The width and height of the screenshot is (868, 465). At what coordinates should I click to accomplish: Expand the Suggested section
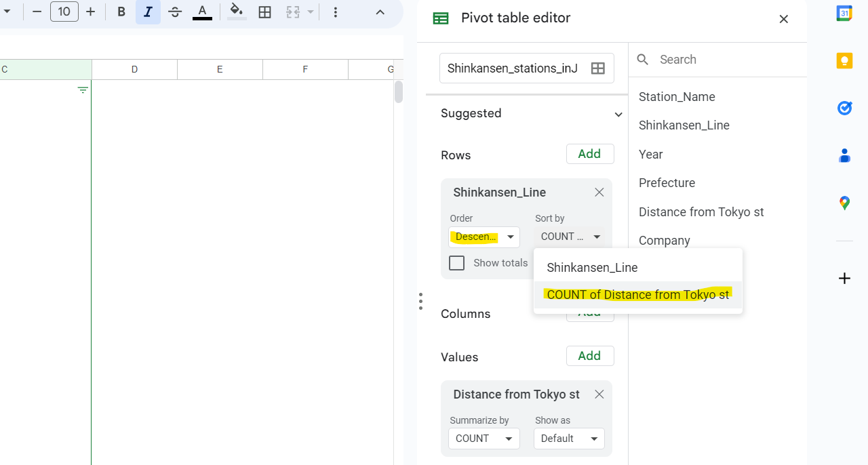pos(618,114)
